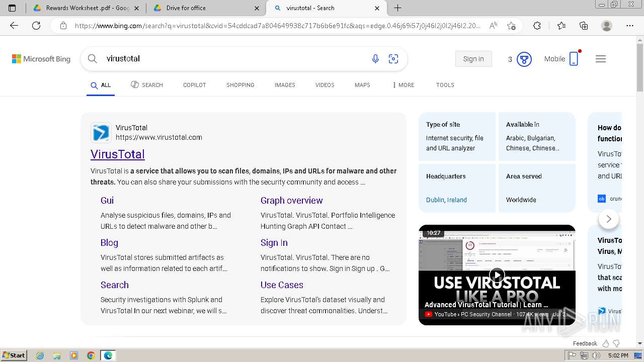644x362 pixels.
Task: Open the media player taskbar icon
Action: pos(74,355)
